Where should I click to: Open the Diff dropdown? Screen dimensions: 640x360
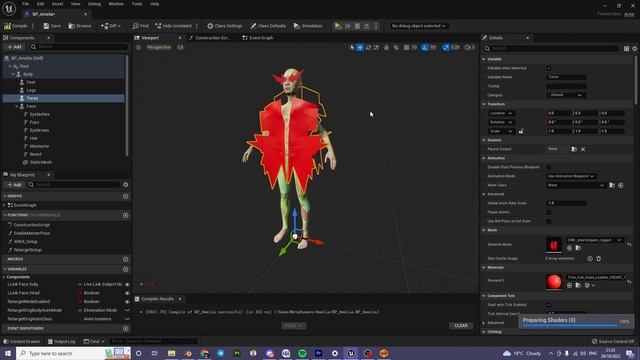[111, 26]
